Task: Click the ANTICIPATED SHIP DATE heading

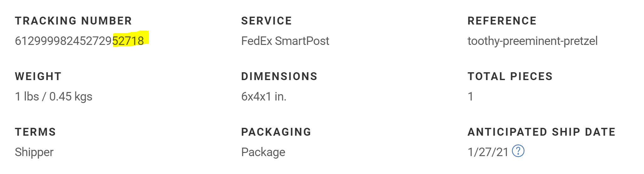Action: (x=541, y=132)
